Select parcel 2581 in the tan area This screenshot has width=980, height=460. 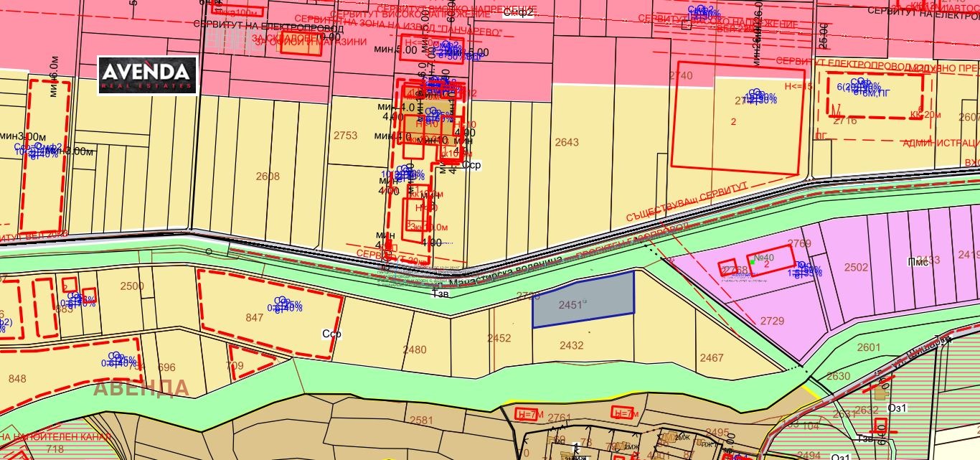[x=421, y=420]
